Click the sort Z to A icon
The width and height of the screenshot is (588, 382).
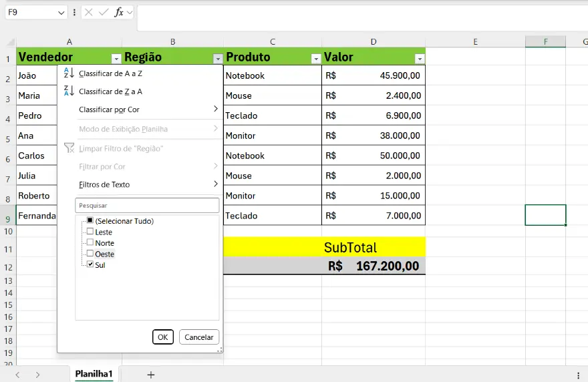[x=69, y=91]
